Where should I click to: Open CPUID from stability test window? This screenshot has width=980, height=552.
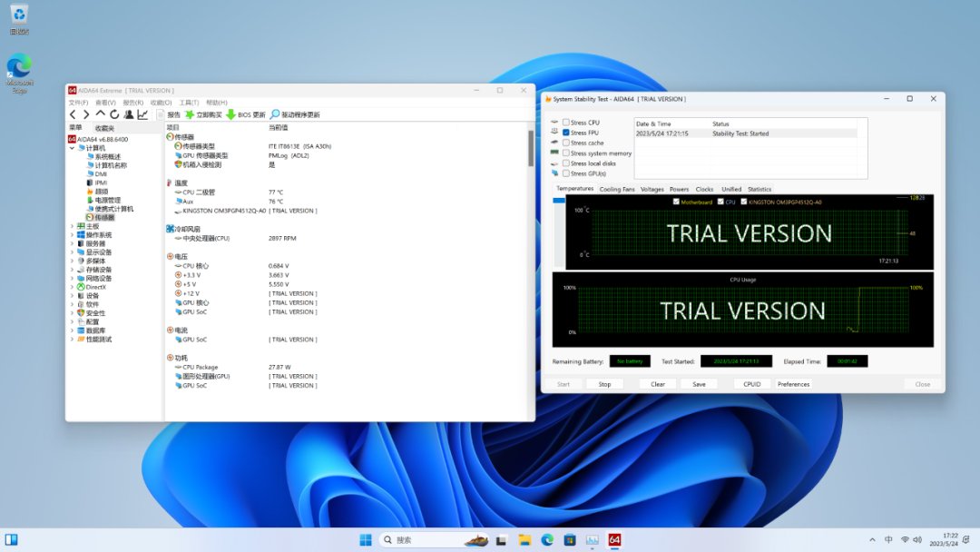(752, 384)
